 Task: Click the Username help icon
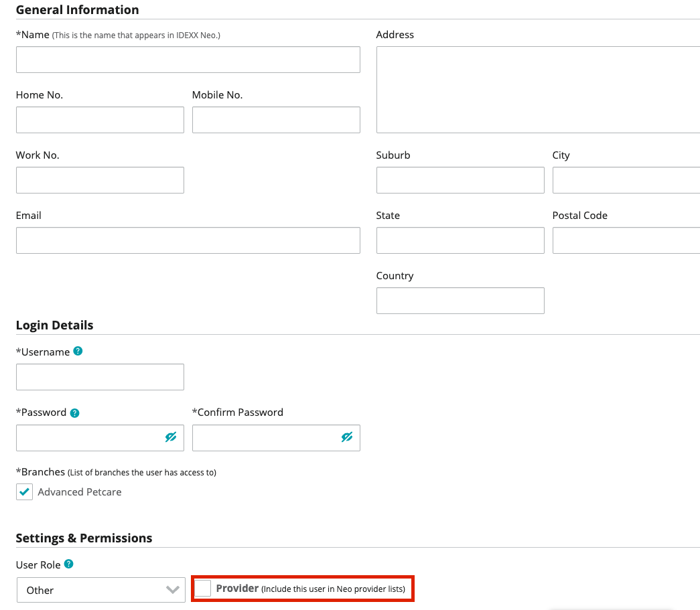coord(78,351)
